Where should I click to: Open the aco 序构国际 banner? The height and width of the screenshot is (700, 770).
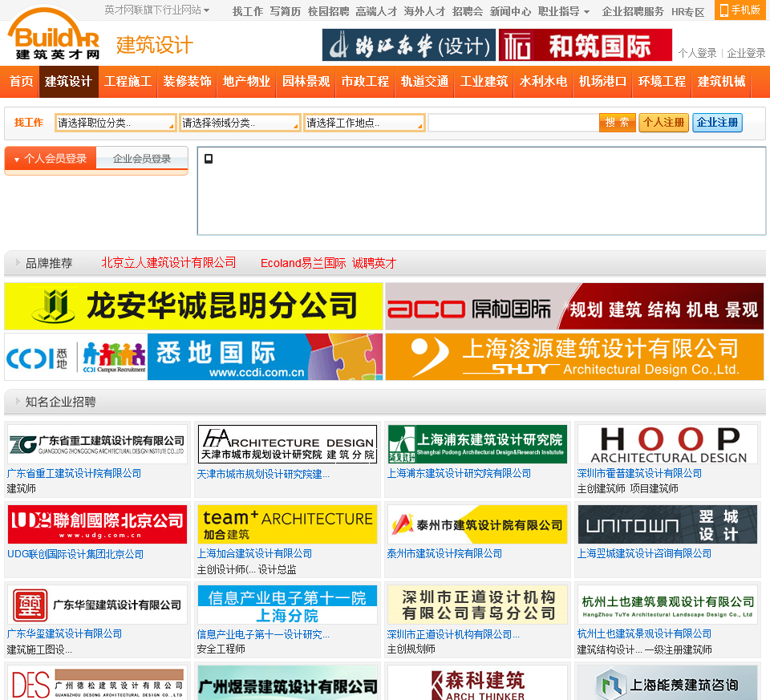tap(574, 306)
